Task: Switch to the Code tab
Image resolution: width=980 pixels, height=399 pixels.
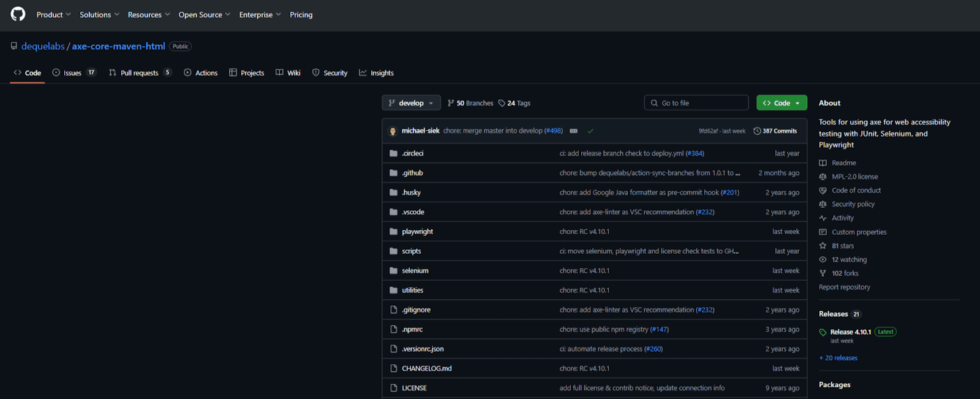Action: tap(28, 73)
